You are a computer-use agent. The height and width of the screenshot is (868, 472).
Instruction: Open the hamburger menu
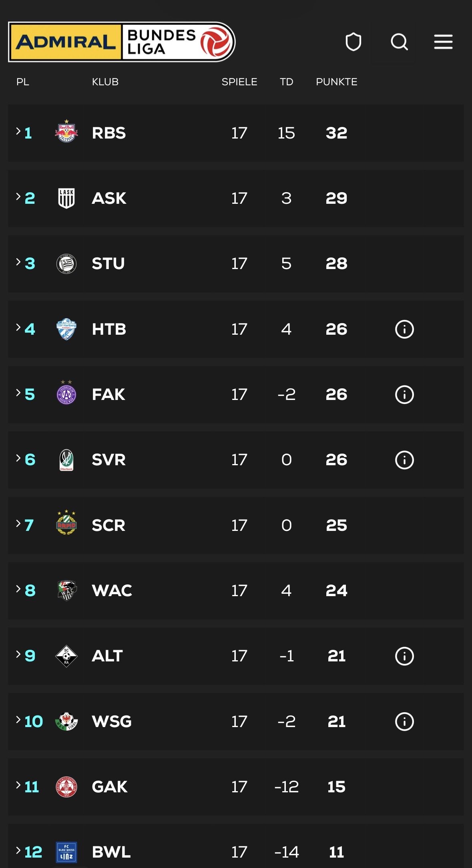[x=443, y=42]
